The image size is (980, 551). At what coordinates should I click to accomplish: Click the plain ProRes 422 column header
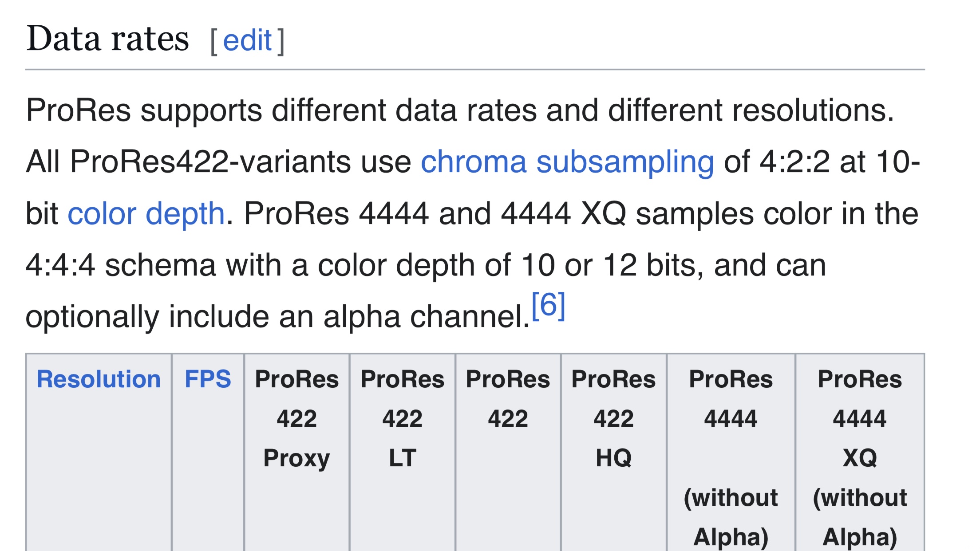coord(508,398)
